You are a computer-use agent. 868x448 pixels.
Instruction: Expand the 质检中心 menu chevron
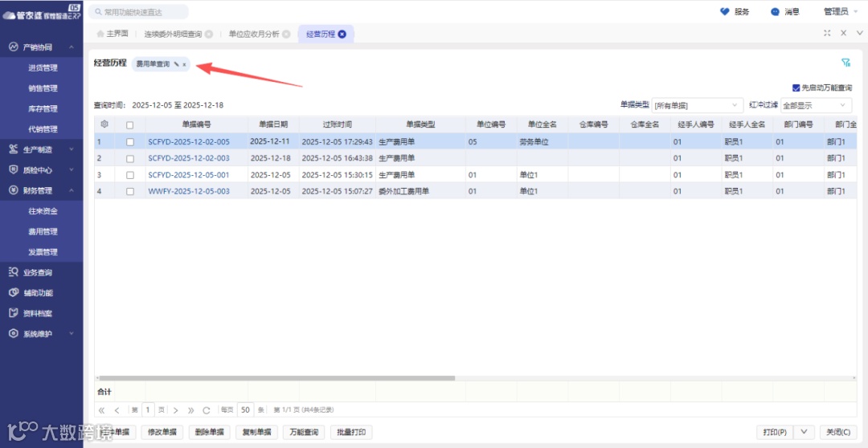(x=72, y=169)
